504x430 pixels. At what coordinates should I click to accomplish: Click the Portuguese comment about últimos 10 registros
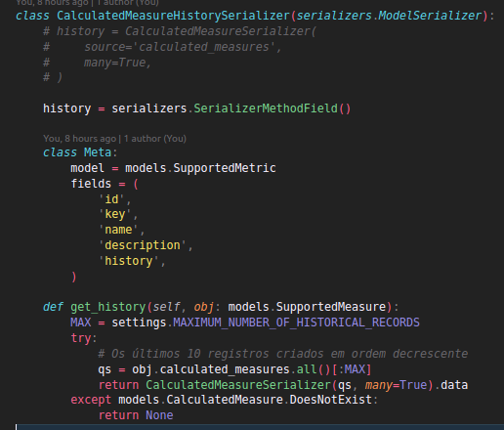pos(283,354)
